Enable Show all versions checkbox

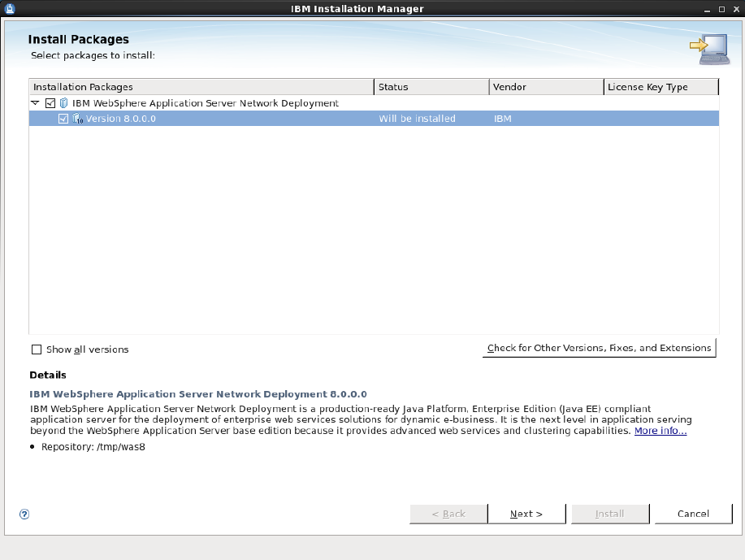tap(37, 349)
